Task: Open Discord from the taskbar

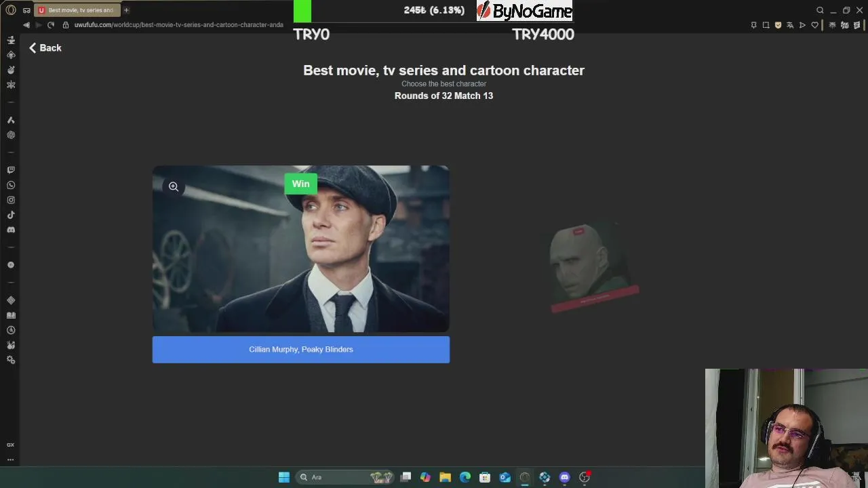Action: point(564,477)
